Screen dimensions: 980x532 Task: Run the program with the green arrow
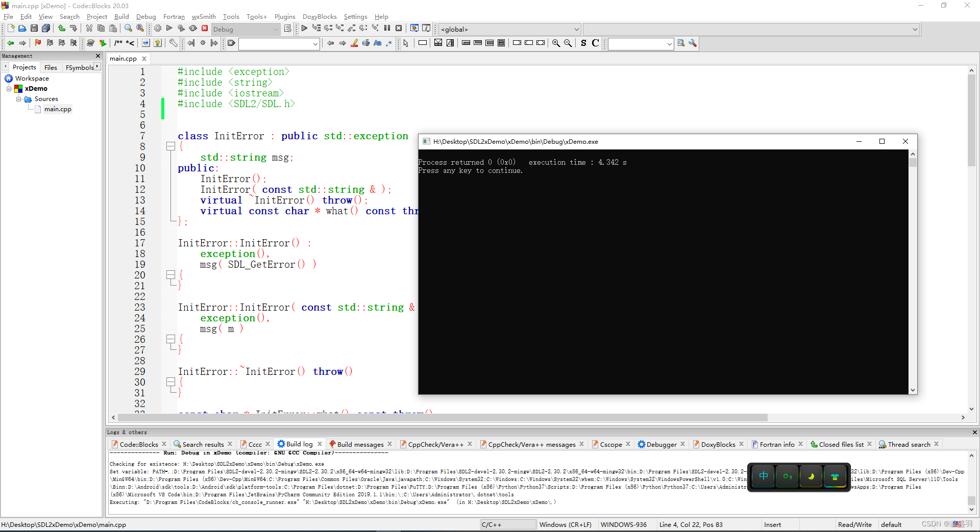(x=169, y=29)
